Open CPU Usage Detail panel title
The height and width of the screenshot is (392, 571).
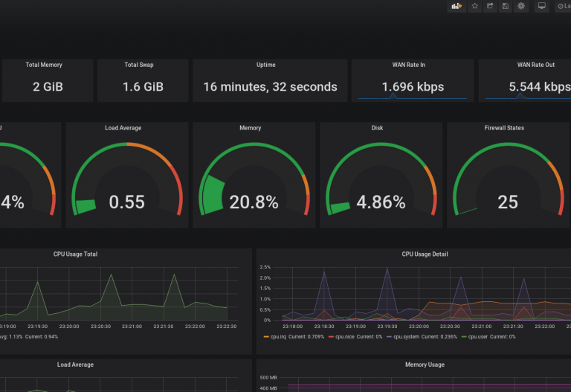pyautogui.click(x=425, y=254)
